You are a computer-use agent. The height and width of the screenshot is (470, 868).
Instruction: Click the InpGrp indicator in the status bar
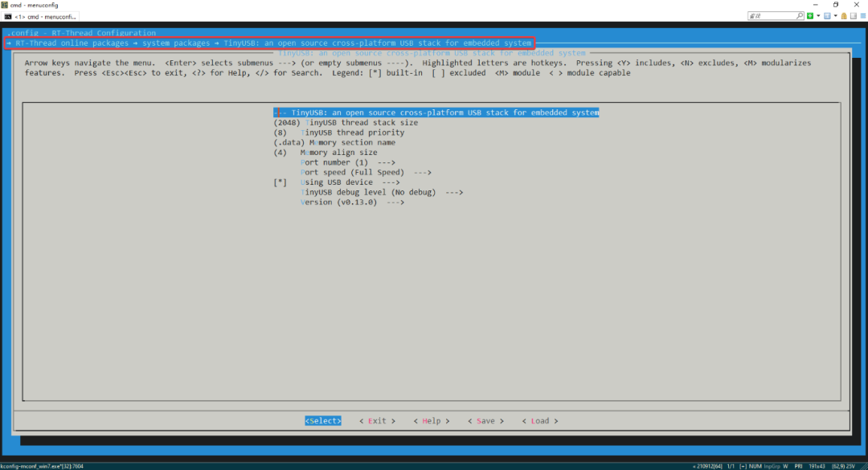(x=772, y=466)
